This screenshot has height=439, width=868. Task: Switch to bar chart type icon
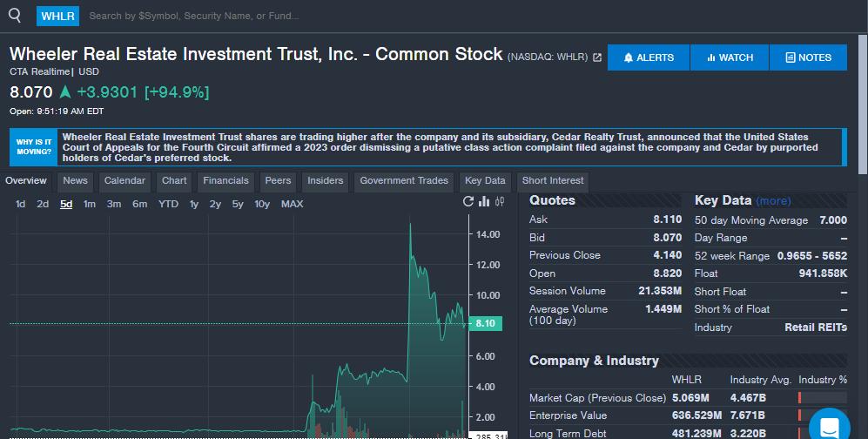(484, 201)
